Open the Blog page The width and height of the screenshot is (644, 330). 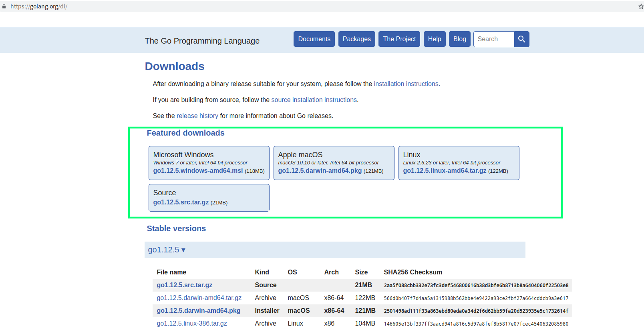[459, 39]
